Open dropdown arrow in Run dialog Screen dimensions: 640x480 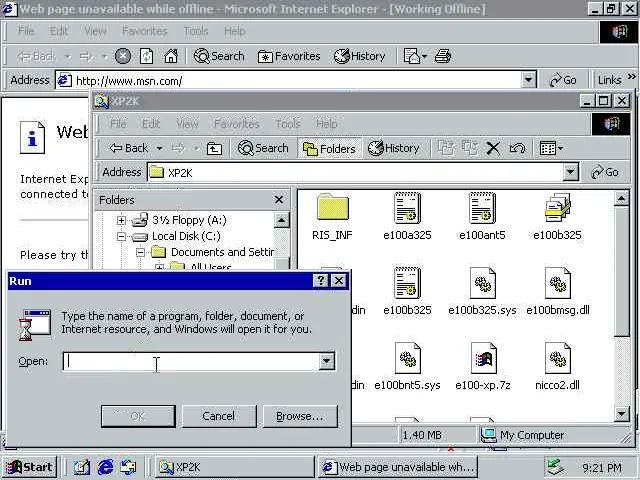click(x=327, y=361)
